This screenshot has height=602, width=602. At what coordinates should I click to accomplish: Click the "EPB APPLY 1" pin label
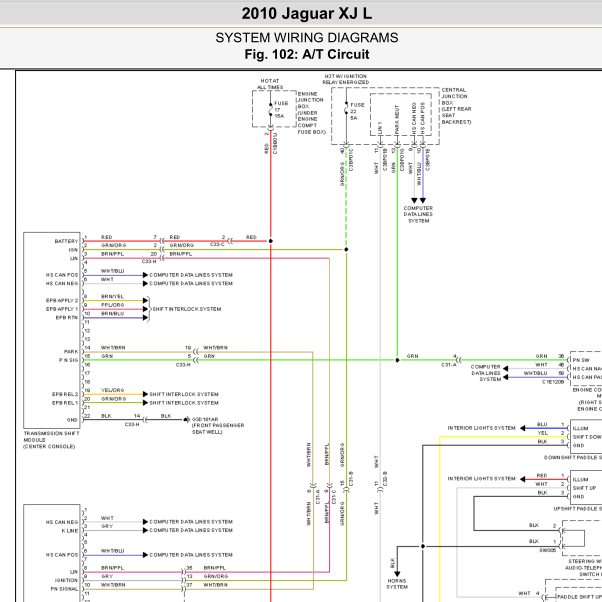(62, 309)
